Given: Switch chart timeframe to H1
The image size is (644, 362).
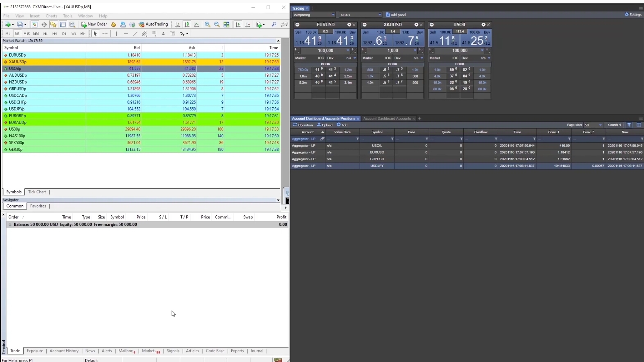Looking at the screenshot, I should [45, 33].
